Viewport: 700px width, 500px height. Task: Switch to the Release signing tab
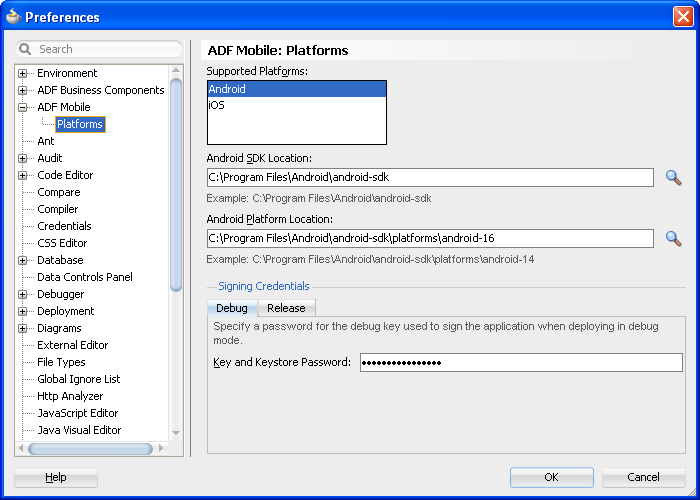[x=287, y=308]
